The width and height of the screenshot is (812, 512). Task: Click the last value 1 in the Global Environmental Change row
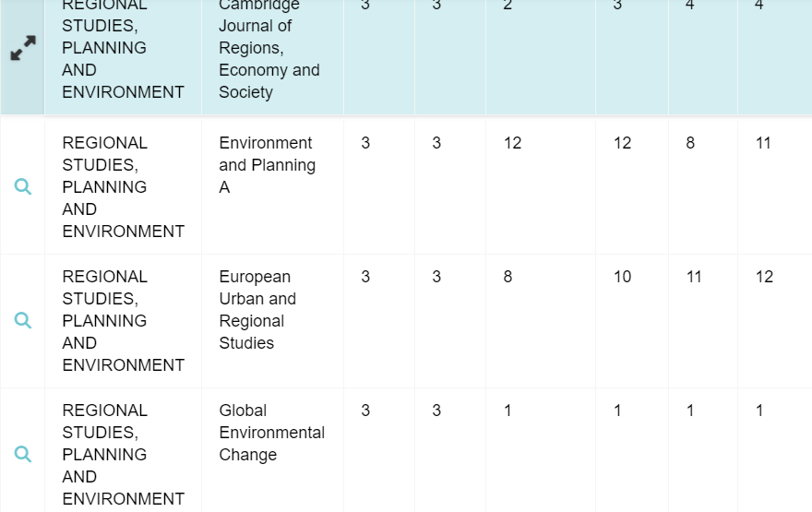(x=759, y=411)
